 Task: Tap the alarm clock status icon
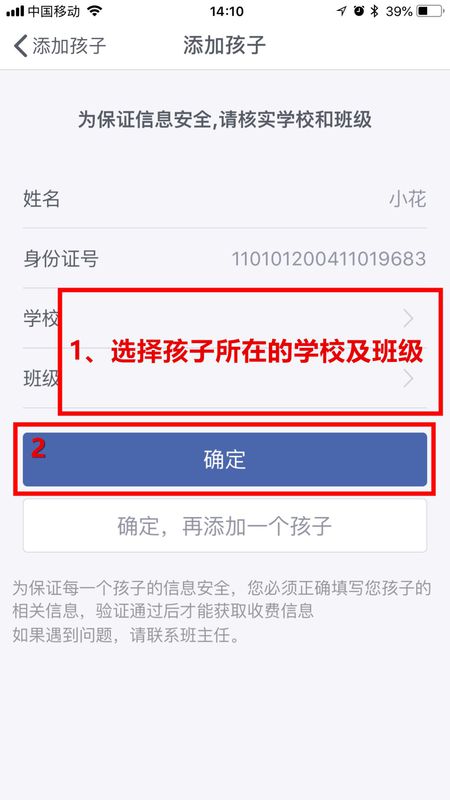click(359, 11)
